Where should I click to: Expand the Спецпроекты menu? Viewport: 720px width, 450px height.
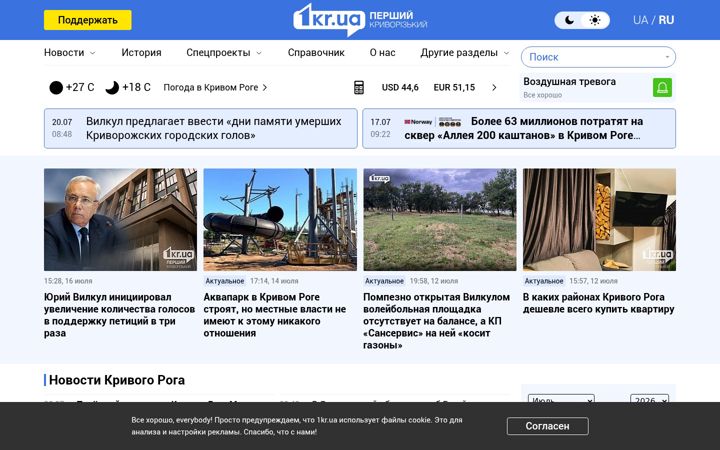pyautogui.click(x=224, y=53)
